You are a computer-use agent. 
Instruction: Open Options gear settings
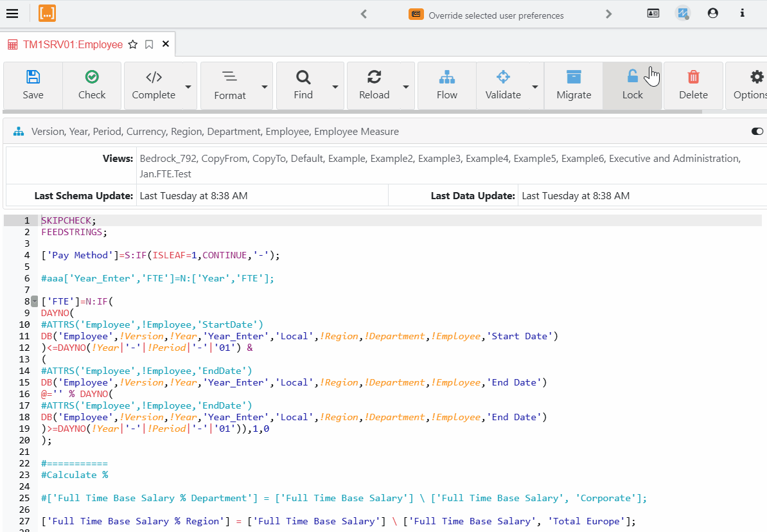coord(748,85)
